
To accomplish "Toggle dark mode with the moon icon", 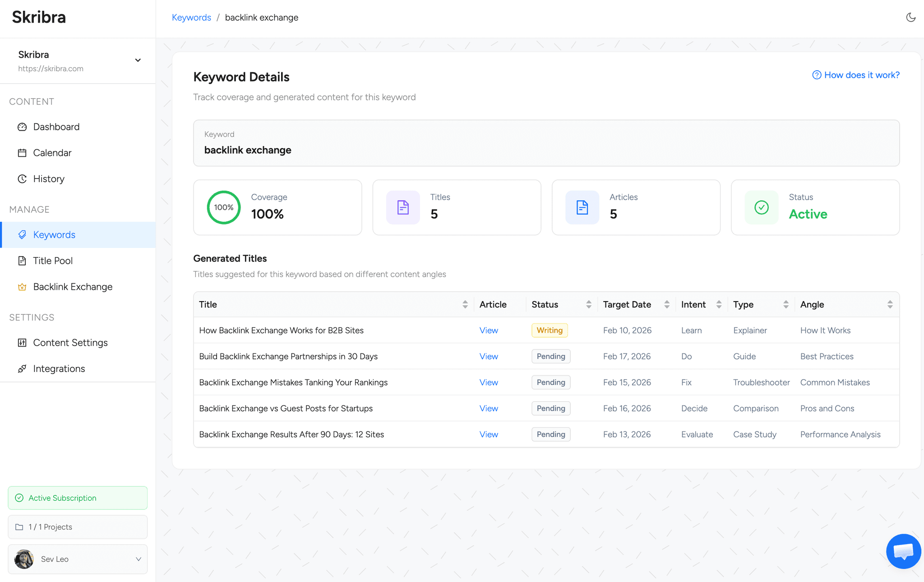I will coord(910,17).
